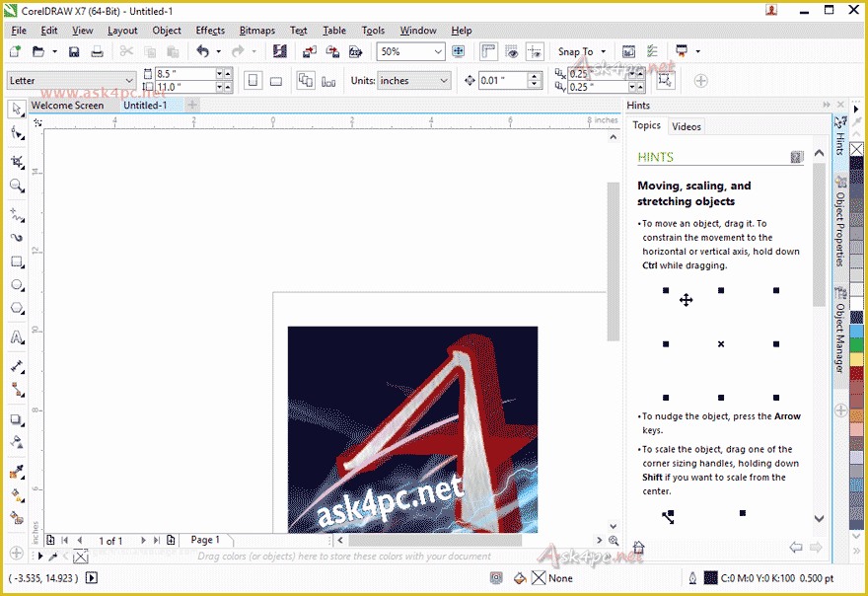Screen dimensions: 868x596
Task: Pick the yellow color swatch in palette
Action: coord(856,359)
